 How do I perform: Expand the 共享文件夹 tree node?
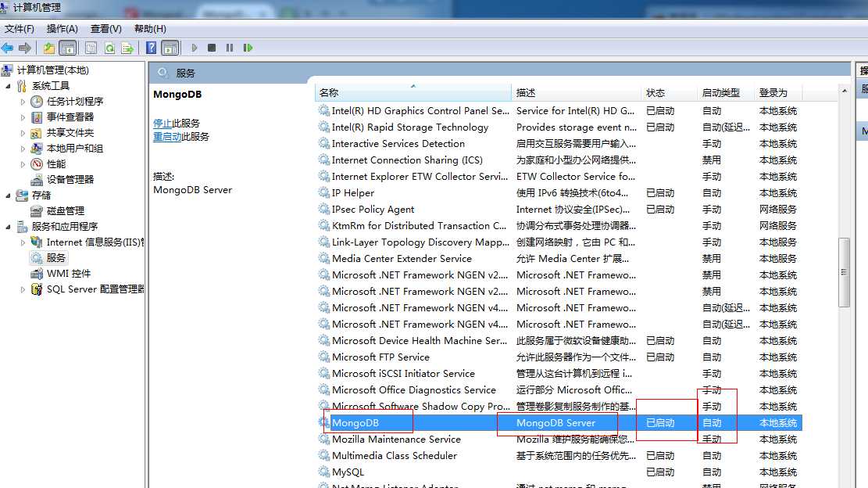(x=23, y=133)
